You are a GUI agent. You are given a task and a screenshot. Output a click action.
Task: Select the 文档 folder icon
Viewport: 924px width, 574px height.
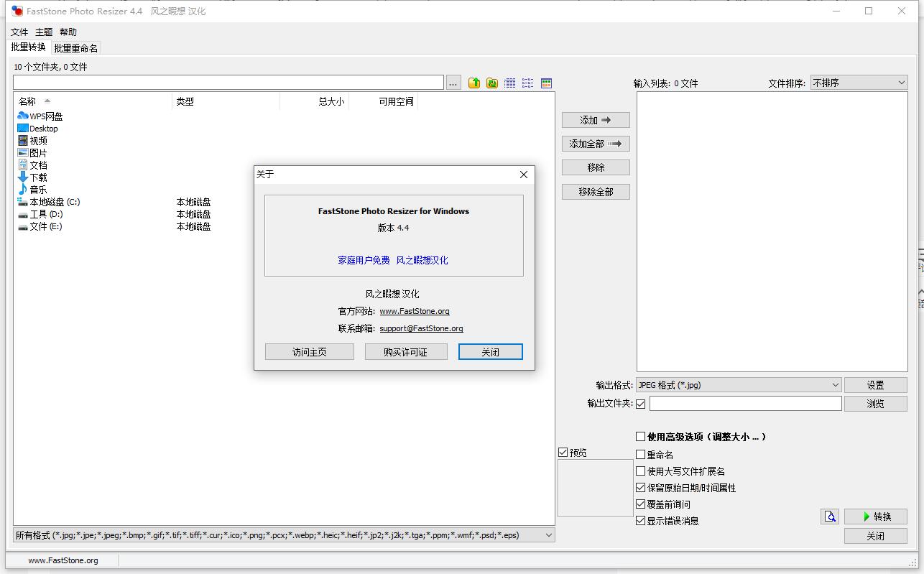click(23, 165)
